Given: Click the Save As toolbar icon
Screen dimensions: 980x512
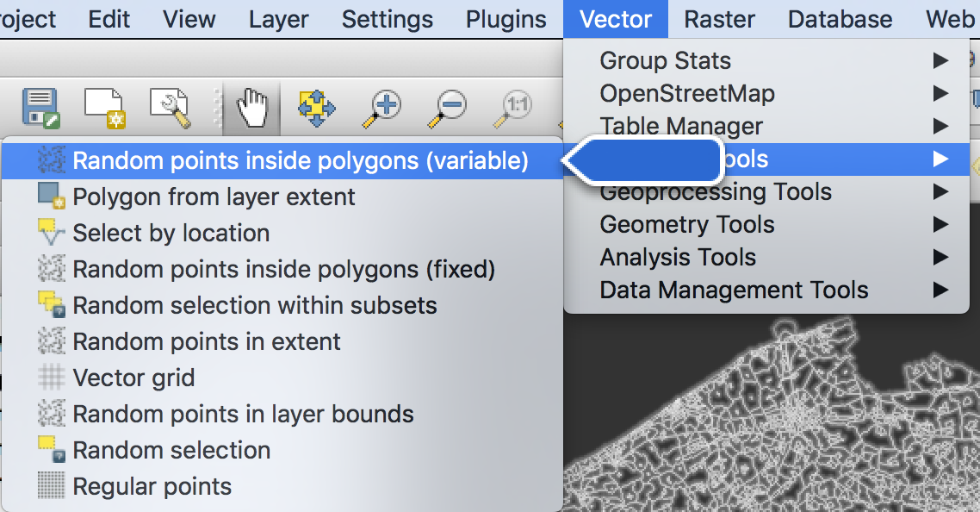Looking at the screenshot, I should [x=40, y=108].
